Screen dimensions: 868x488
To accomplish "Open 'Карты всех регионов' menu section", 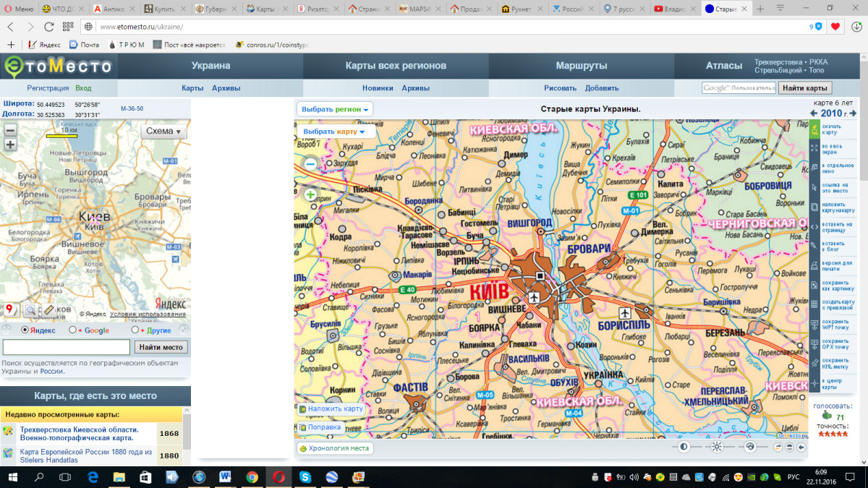I will [x=396, y=66].
